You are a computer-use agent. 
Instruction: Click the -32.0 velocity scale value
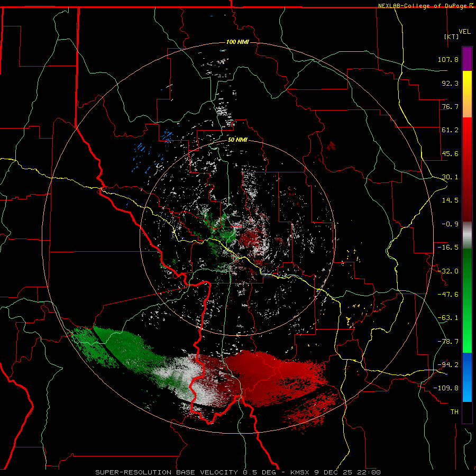point(448,271)
